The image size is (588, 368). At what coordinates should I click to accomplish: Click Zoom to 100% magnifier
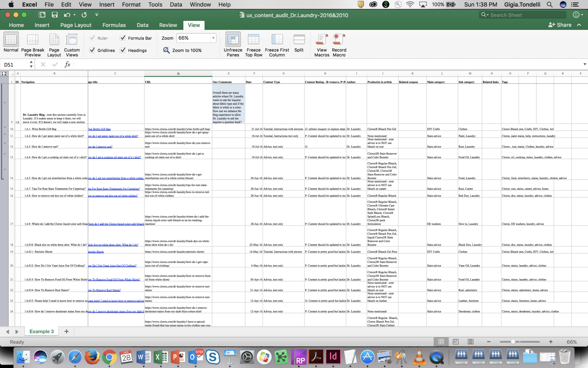(167, 50)
